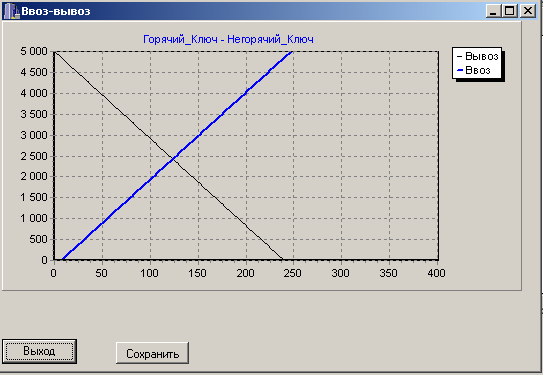Click the chart title Горячий_Ключ - Негорячий_Ключ
This screenshot has width=543, height=375.
[228, 39]
